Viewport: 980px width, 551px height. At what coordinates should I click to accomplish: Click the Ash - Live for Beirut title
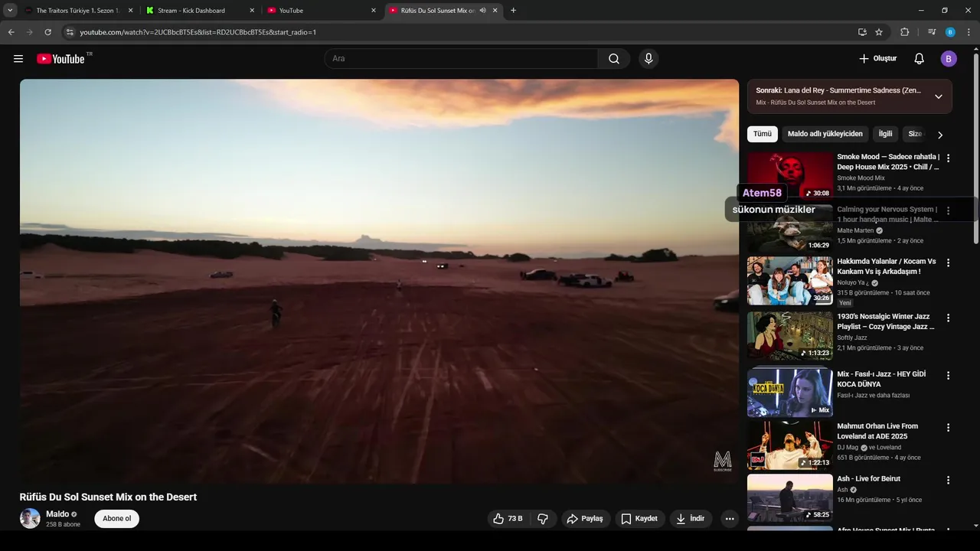(868, 479)
